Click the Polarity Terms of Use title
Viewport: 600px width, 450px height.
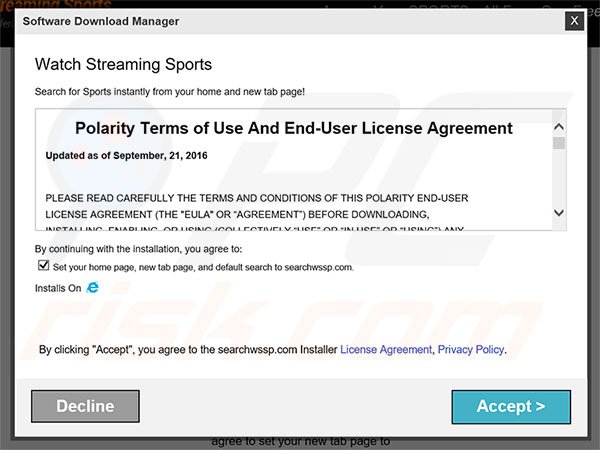293,128
